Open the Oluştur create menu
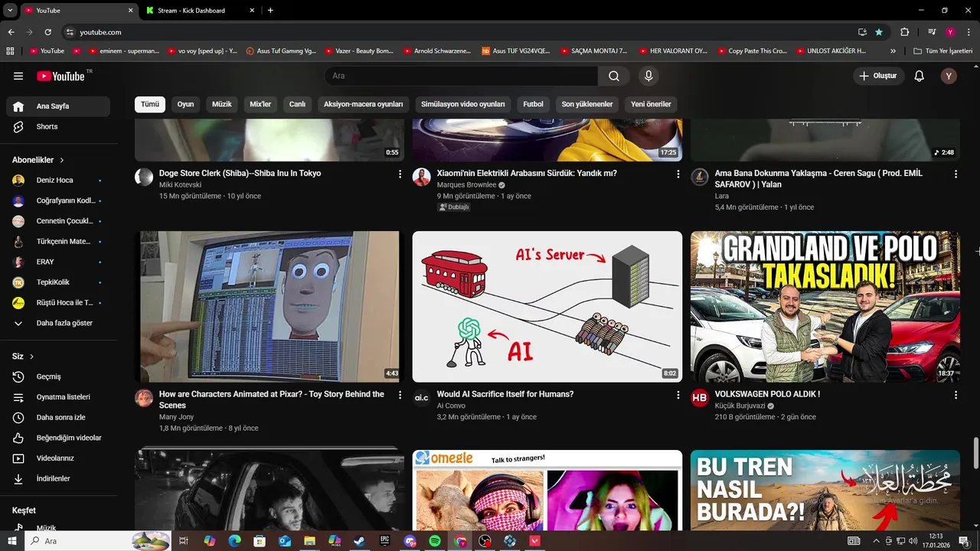980x551 pixels. tap(879, 76)
